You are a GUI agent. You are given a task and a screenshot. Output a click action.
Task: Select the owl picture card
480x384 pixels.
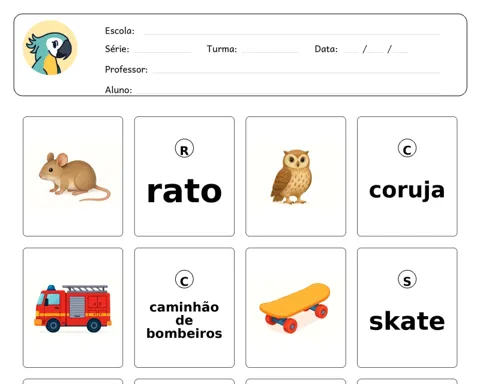point(296,176)
